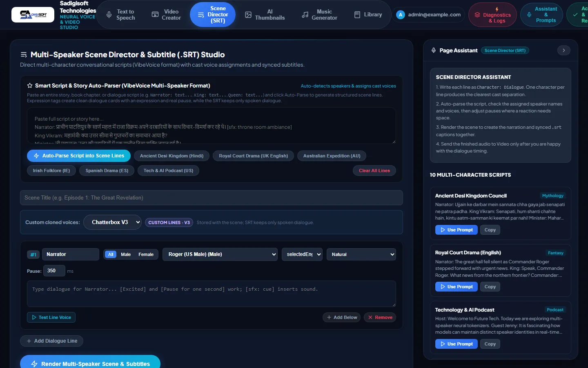
Task: Copy the Royal Court Drama (English) script
Action: click(x=490, y=287)
